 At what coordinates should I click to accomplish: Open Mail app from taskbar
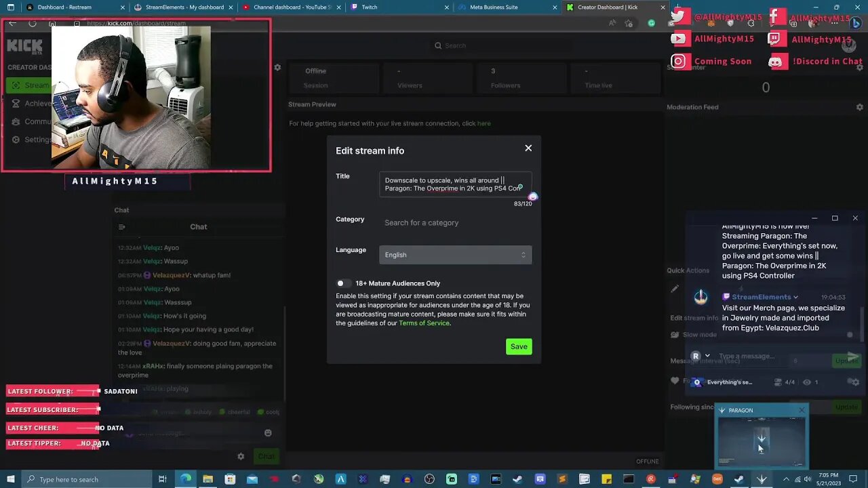(252, 479)
